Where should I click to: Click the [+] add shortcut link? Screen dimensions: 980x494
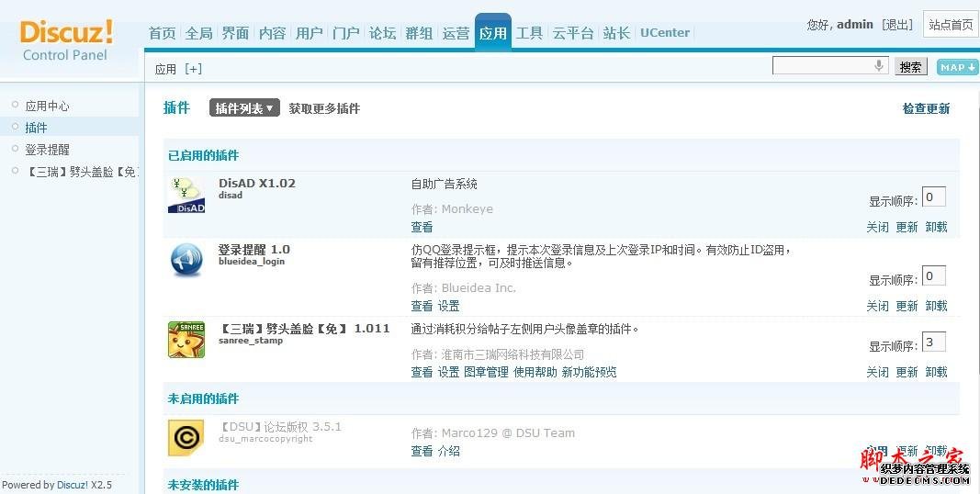click(193, 69)
